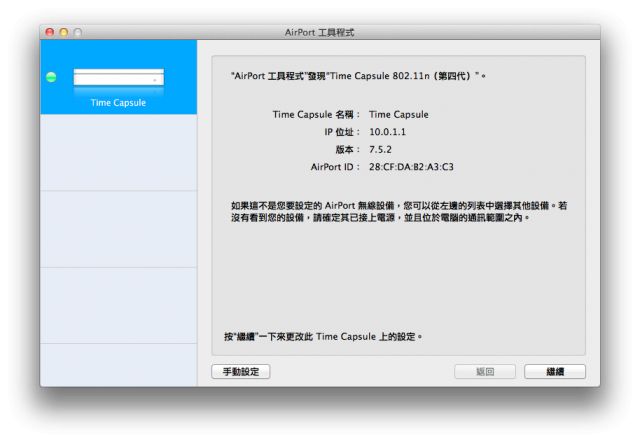Click the Time Capsule device icon in sidebar

click(x=118, y=78)
